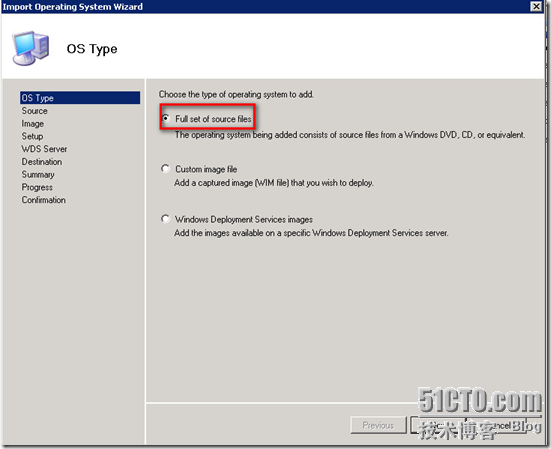Click the Previous button

(x=378, y=425)
